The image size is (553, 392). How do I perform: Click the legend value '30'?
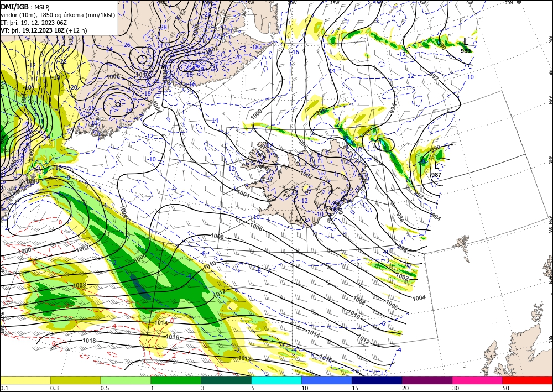point(455,388)
